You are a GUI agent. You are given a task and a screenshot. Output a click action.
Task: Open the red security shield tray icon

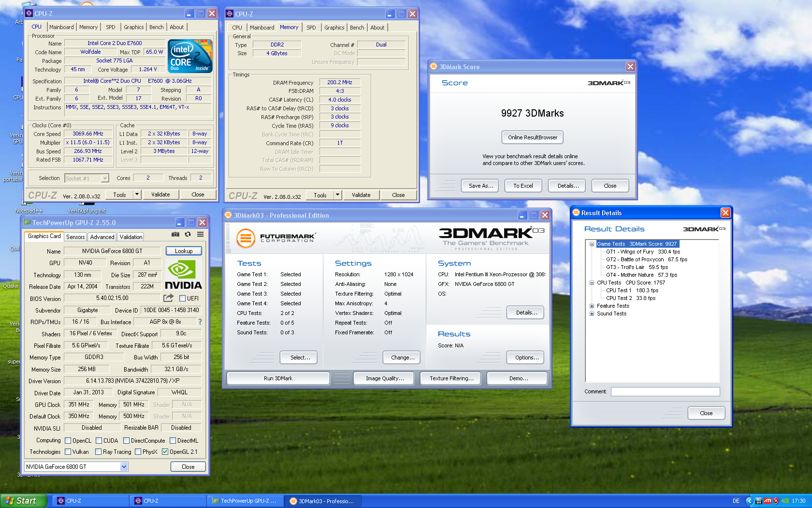pyautogui.click(x=776, y=501)
